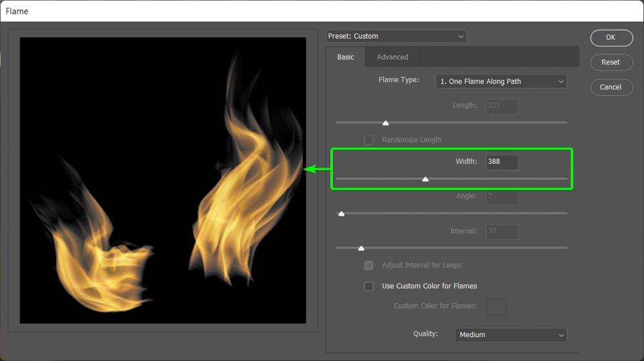Enable Use Custom Color for Flames
This screenshot has width=644, height=361.
point(369,286)
